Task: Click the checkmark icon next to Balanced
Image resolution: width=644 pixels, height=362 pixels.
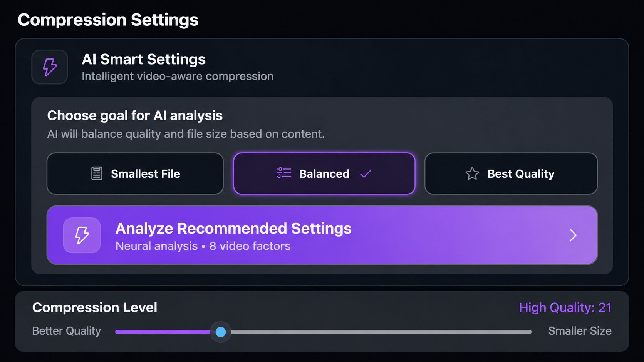Action: click(365, 174)
